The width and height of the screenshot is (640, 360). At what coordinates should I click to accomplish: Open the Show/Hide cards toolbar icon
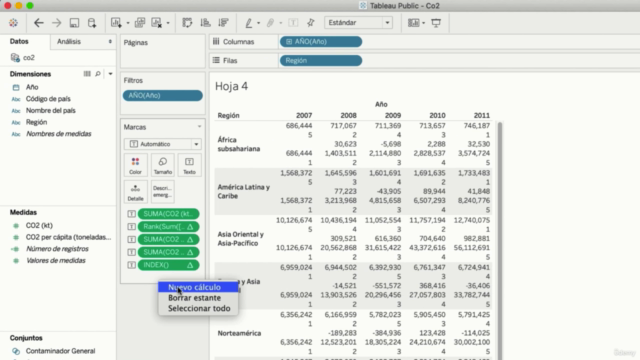pos(413,23)
